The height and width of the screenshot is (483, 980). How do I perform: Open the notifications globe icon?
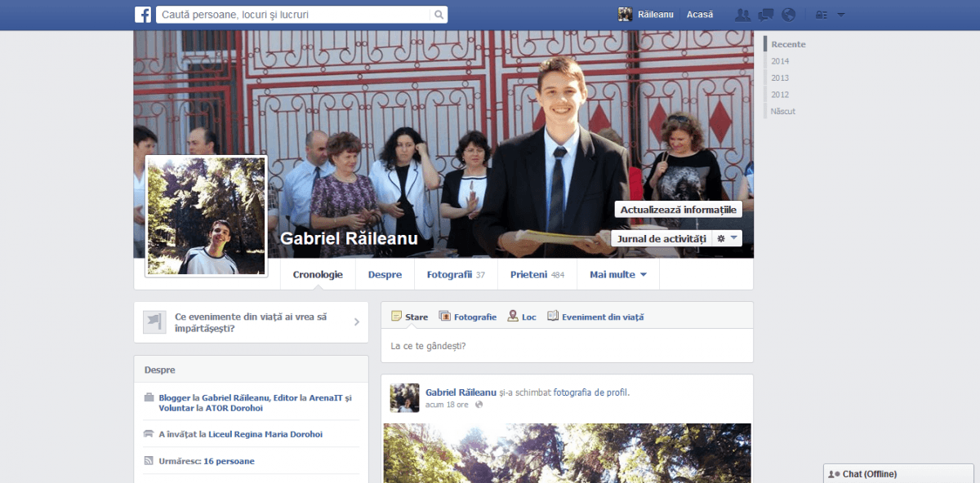(788, 15)
